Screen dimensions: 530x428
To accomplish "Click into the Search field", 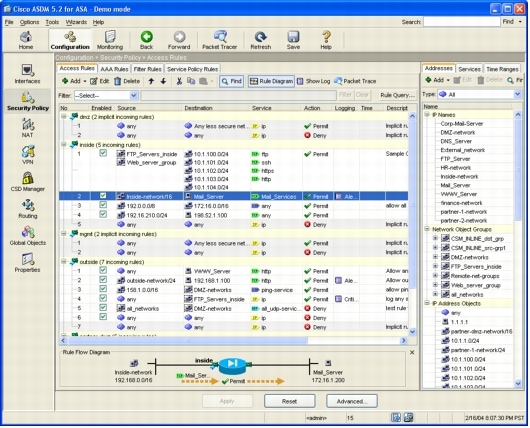I will (461, 22).
